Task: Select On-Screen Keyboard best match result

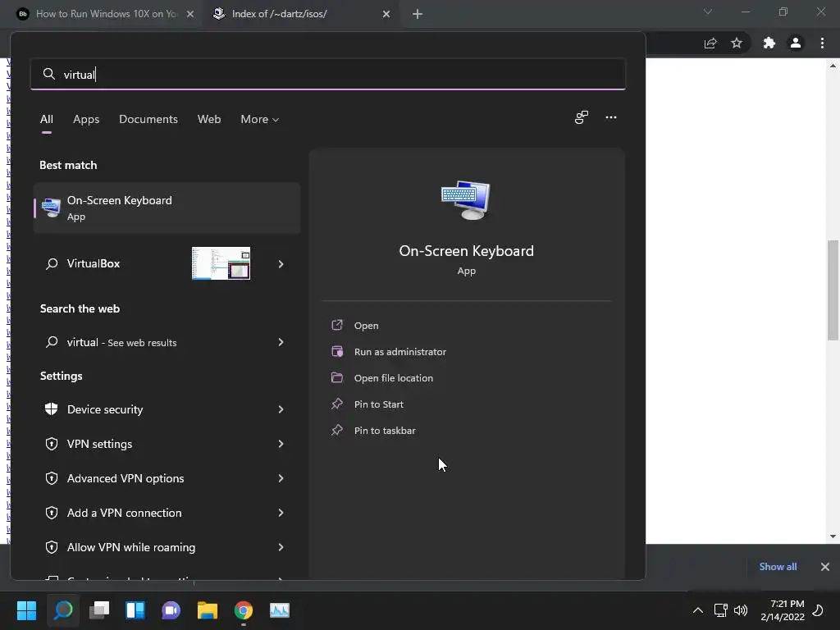Action: coord(167,208)
